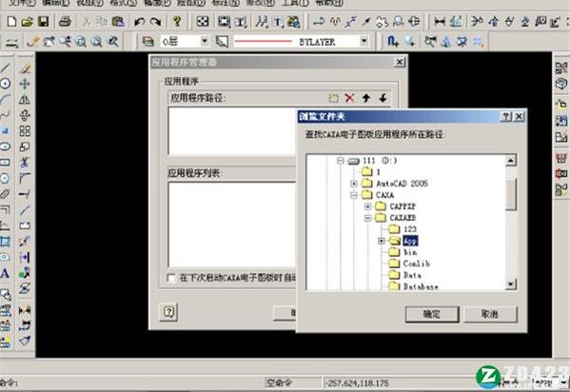This screenshot has width=570, height=392.
Task: Click the Open file folder icon
Action: point(28,22)
